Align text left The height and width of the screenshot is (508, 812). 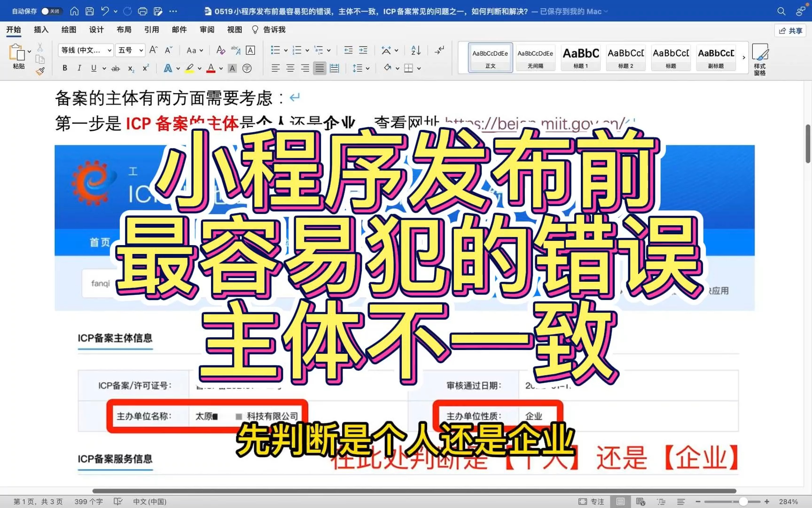[x=275, y=68]
